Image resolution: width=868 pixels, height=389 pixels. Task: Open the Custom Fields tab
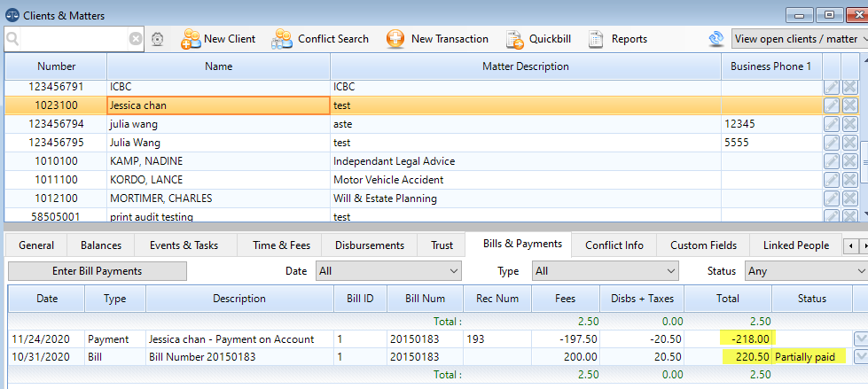coord(703,245)
